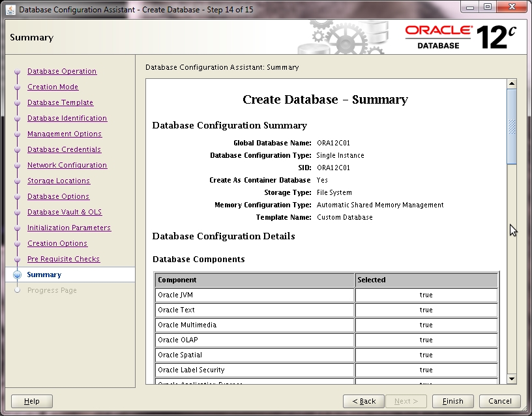Image resolution: width=532 pixels, height=416 pixels.
Task: Select the current Summary step
Action: tap(44, 275)
